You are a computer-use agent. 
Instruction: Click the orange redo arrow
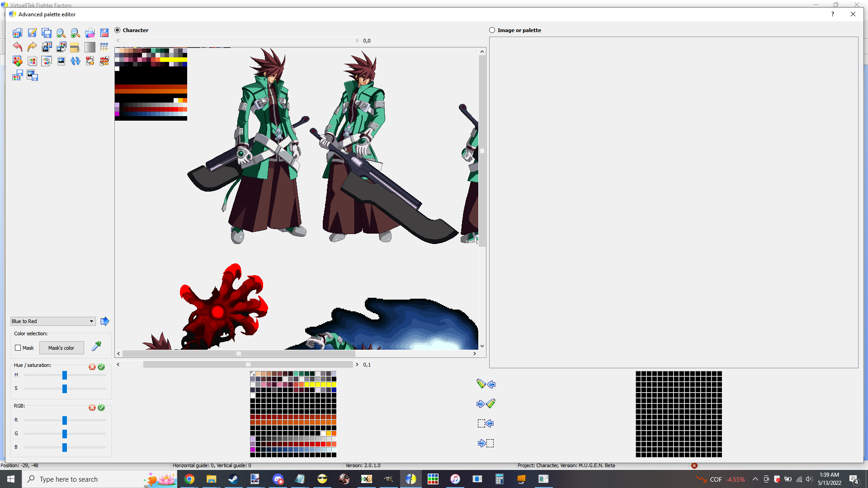click(x=32, y=47)
